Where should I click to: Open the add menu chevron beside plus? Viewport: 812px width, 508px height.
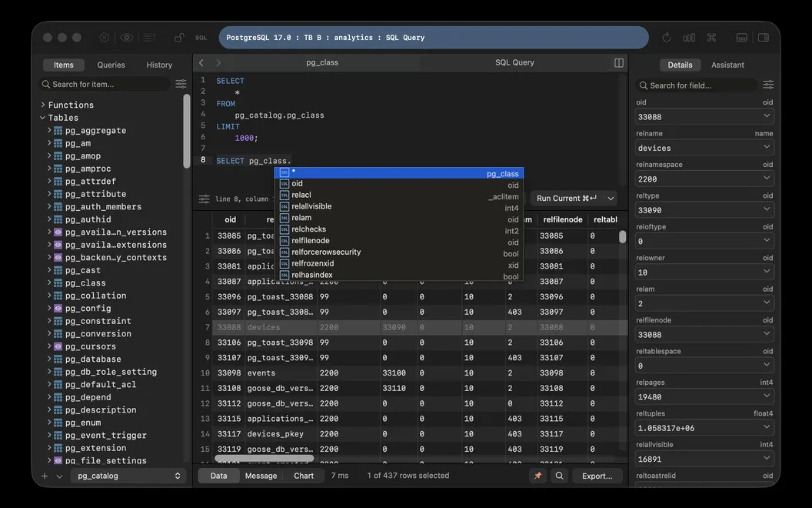pos(59,476)
